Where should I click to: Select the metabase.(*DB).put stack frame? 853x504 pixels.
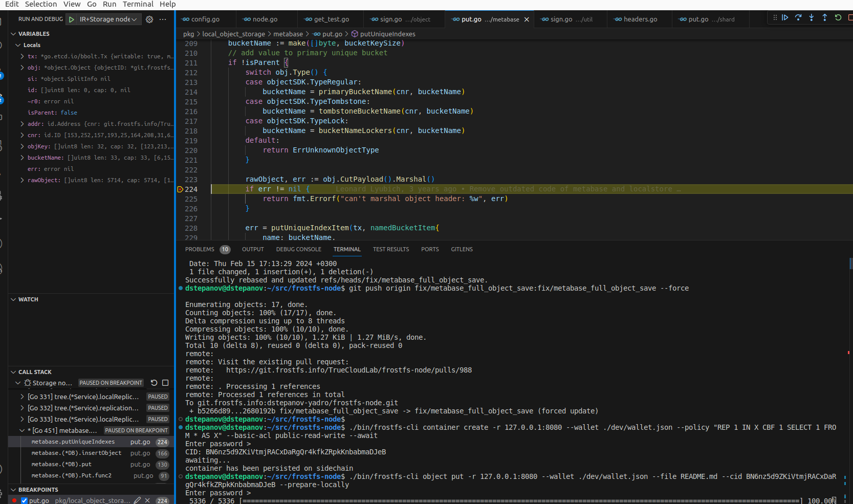coord(91,465)
